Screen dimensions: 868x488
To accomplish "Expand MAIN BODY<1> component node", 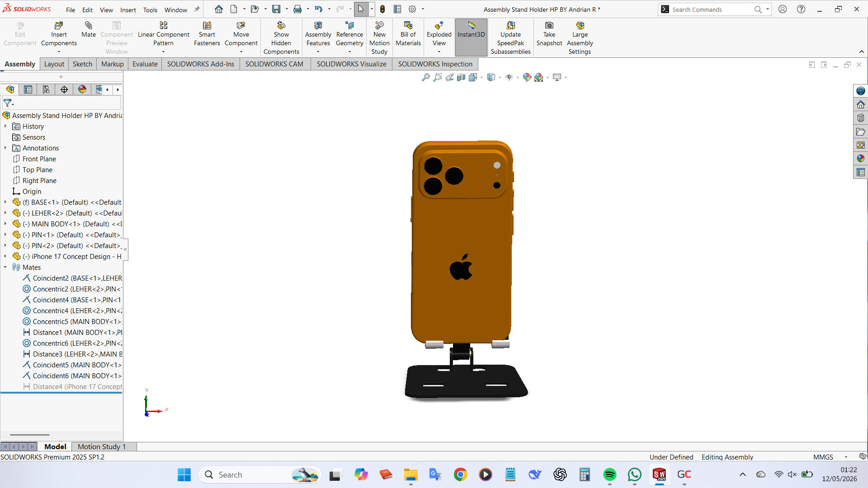I will pyautogui.click(x=5, y=224).
